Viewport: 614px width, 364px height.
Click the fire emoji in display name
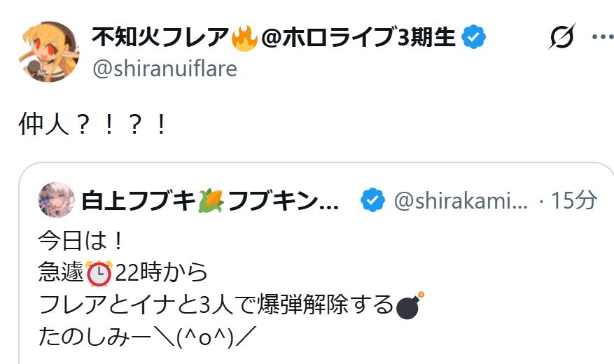(x=244, y=38)
